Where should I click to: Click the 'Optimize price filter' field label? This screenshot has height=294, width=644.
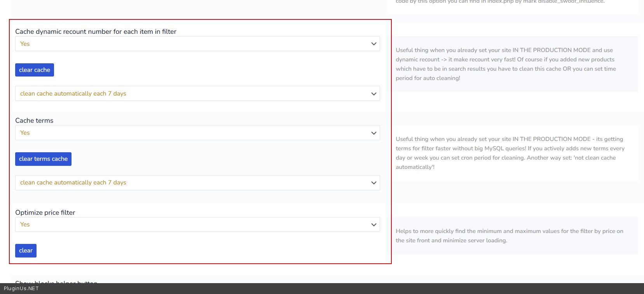coord(45,212)
